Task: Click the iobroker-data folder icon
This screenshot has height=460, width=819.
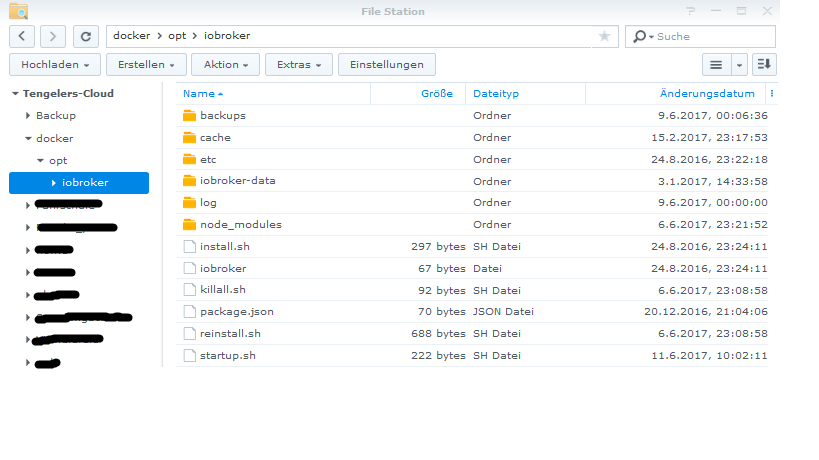Action: tap(190, 181)
